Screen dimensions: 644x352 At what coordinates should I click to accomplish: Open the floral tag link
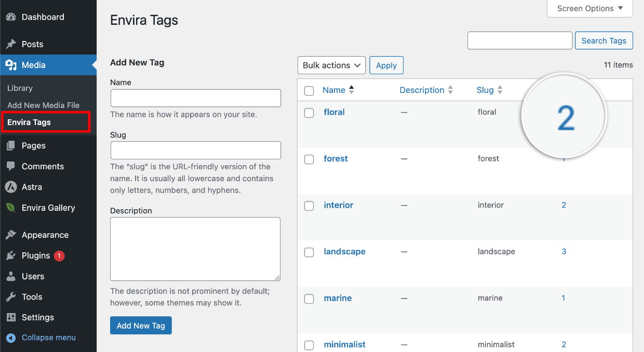tap(334, 112)
